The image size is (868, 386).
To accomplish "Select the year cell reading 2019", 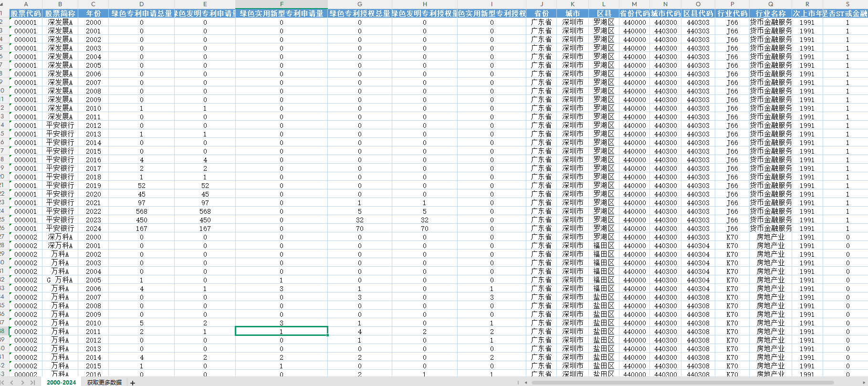I will [x=94, y=186].
